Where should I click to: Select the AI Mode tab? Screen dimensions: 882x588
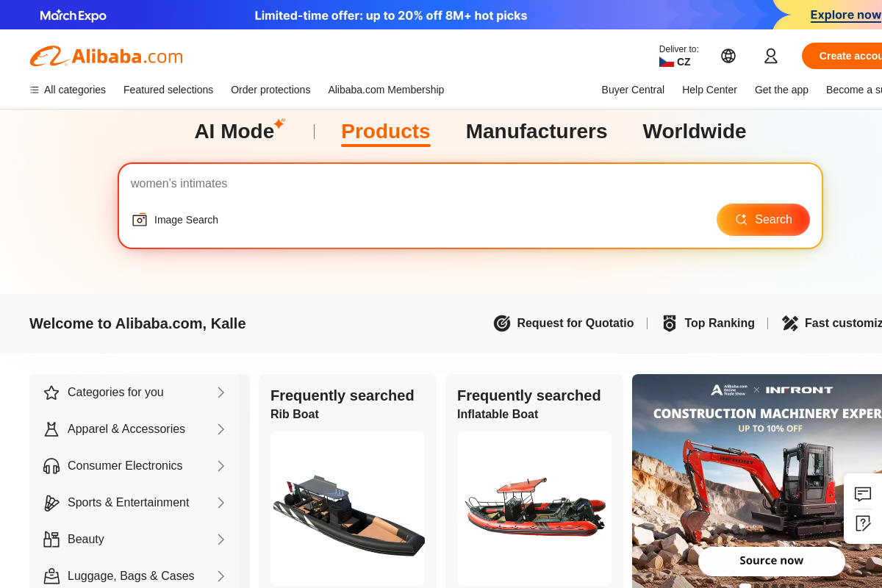tap(234, 131)
